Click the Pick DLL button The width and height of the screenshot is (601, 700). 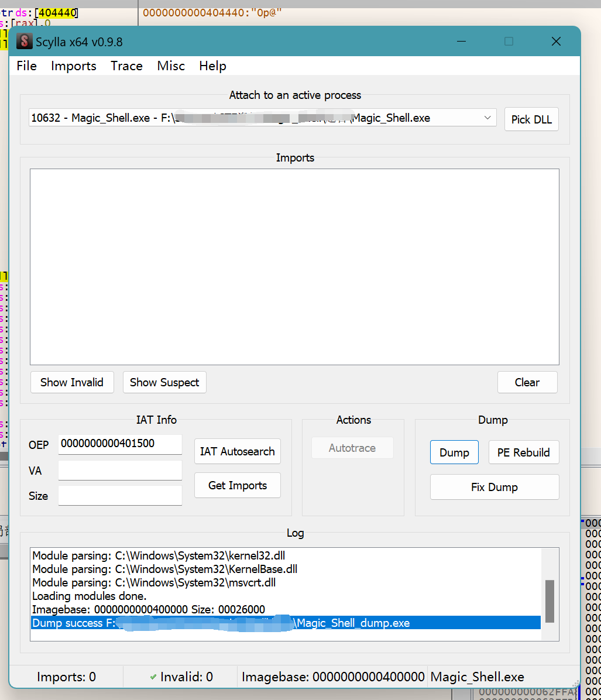[x=531, y=119]
